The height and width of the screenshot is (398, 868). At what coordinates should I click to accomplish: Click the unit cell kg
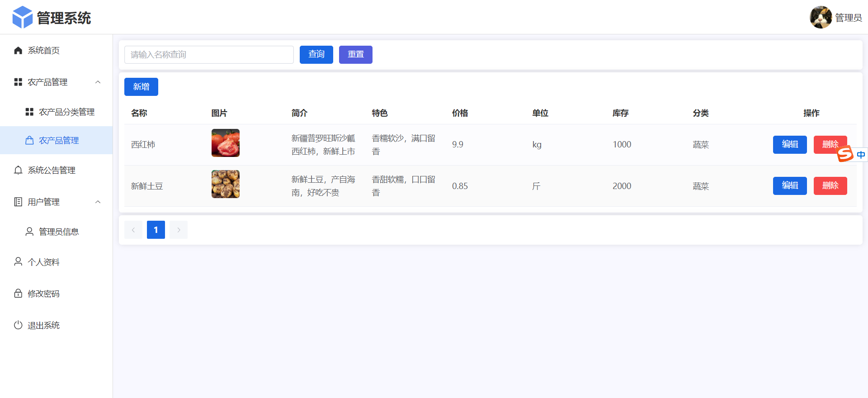pos(537,145)
